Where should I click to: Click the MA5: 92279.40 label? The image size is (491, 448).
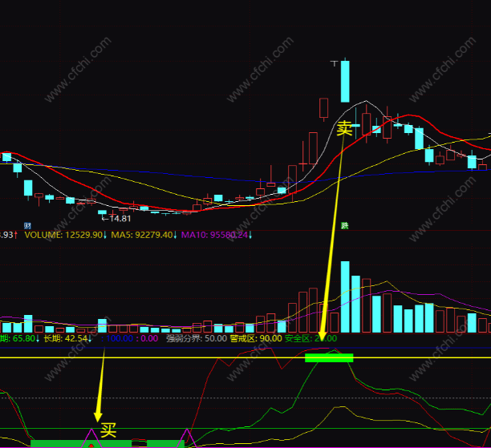click(x=143, y=235)
